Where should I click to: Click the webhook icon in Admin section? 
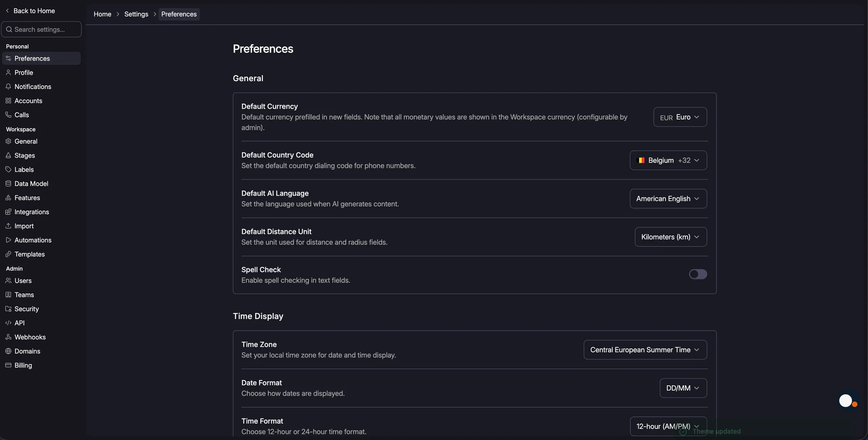coord(8,337)
